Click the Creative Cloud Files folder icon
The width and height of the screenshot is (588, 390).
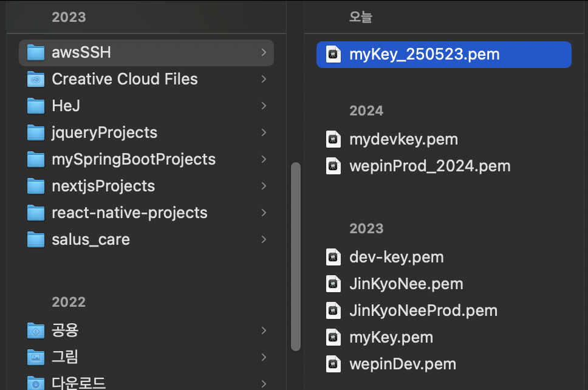pyautogui.click(x=36, y=80)
